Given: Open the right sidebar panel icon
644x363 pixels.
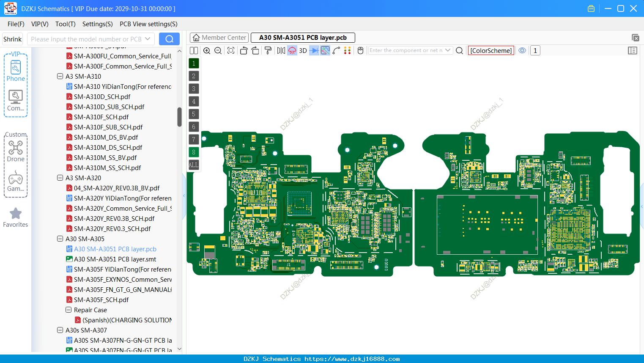Looking at the screenshot, I should point(633,50).
